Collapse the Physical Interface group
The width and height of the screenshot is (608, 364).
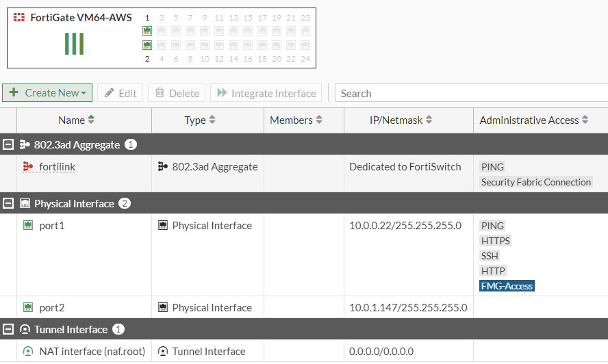point(8,203)
